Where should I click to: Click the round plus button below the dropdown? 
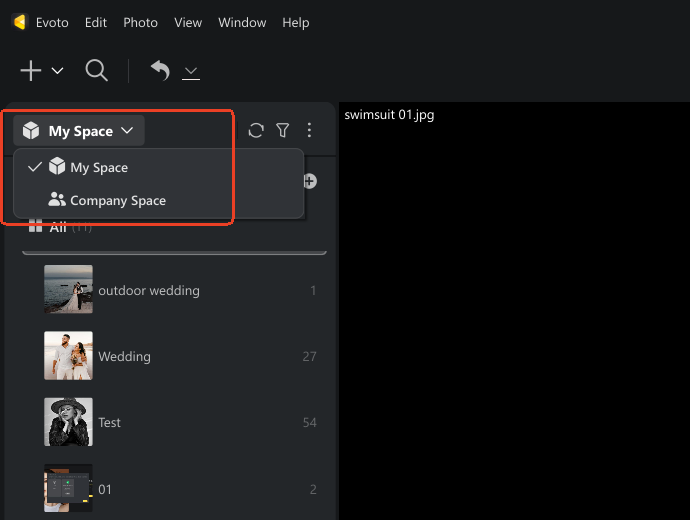click(309, 181)
